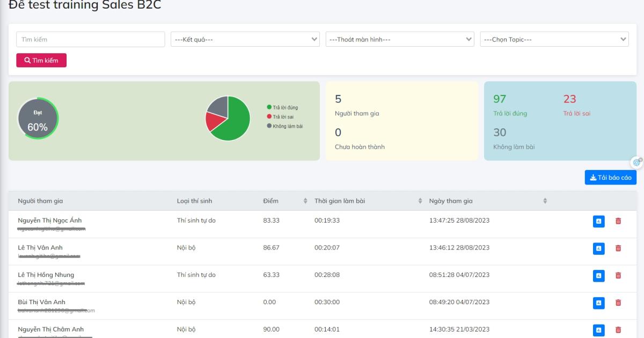The width and height of the screenshot is (644, 338).
Task: Delete Nguyễn Thị Ngọc Ánh's entry
Action: (x=618, y=222)
